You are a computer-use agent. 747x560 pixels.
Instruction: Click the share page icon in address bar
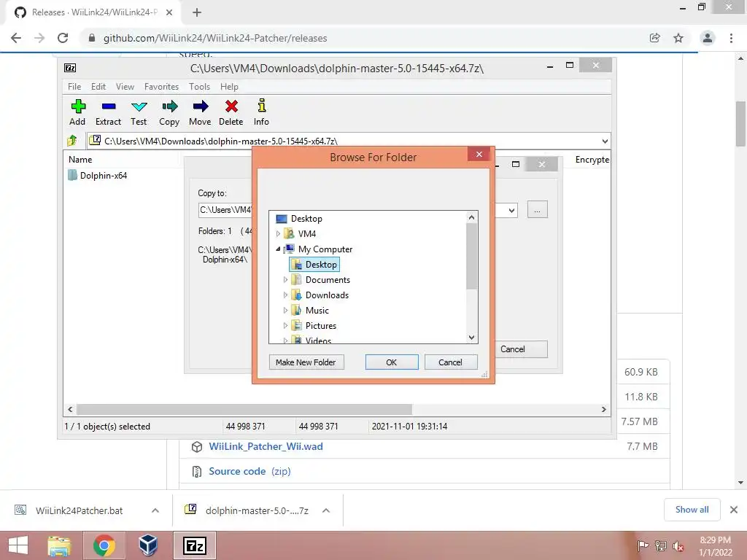(x=655, y=38)
